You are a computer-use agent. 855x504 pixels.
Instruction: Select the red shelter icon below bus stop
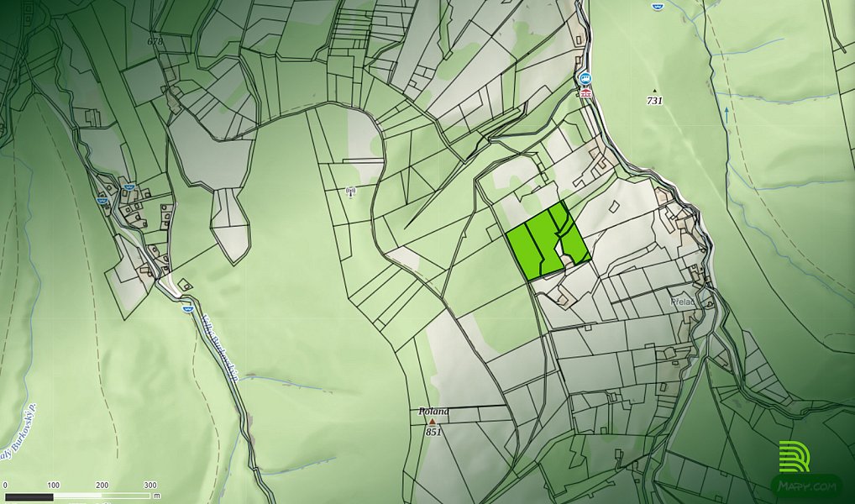point(586,92)
